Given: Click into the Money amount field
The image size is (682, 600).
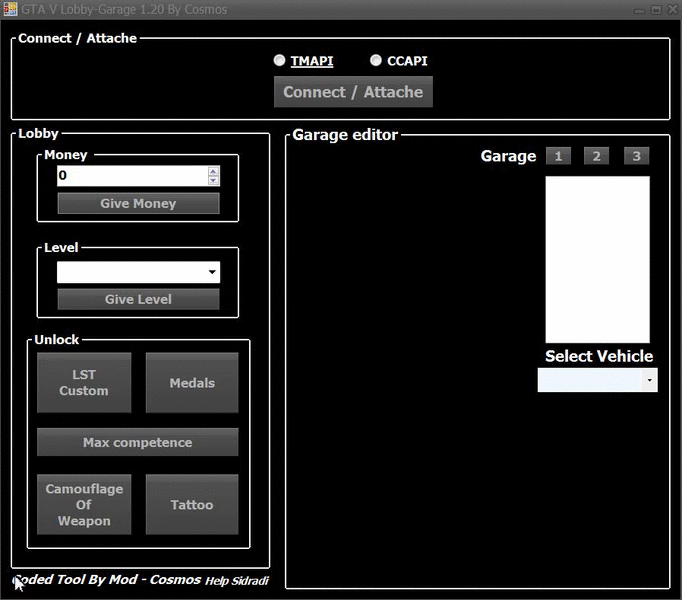Looking at the screenshot, I should pyautogui.click(x=132, y=175).
